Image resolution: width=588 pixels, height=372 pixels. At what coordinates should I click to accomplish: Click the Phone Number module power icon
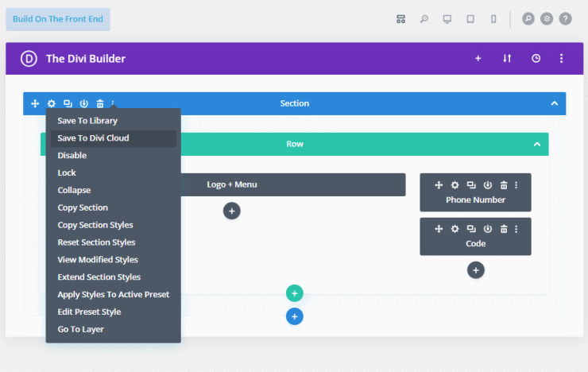coord(488,185)
